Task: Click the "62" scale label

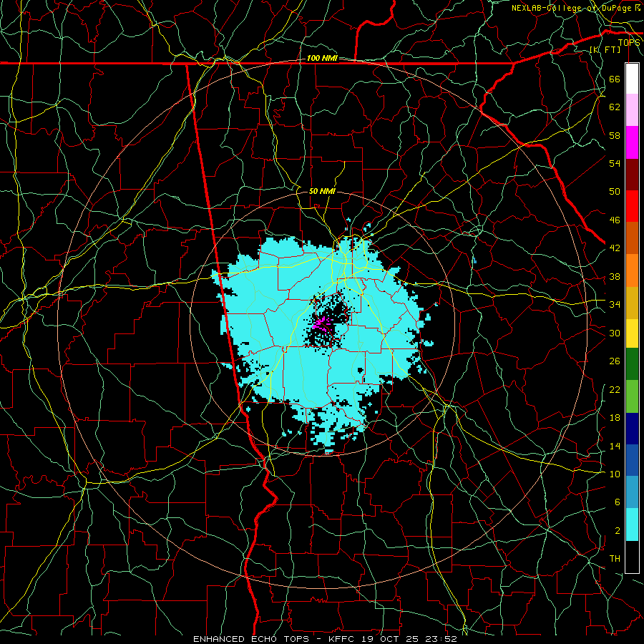Action: coord(615,107)
